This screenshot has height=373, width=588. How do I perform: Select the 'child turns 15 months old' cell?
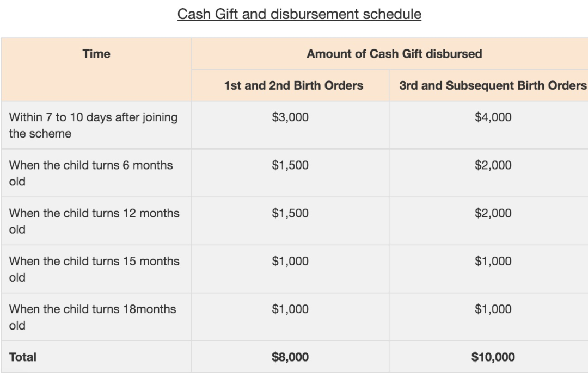tap(94, 269)
